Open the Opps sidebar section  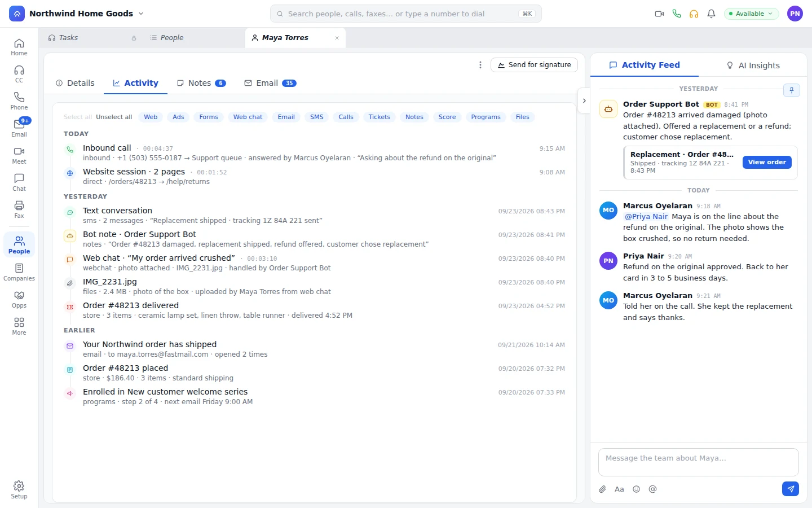(19, 300)
